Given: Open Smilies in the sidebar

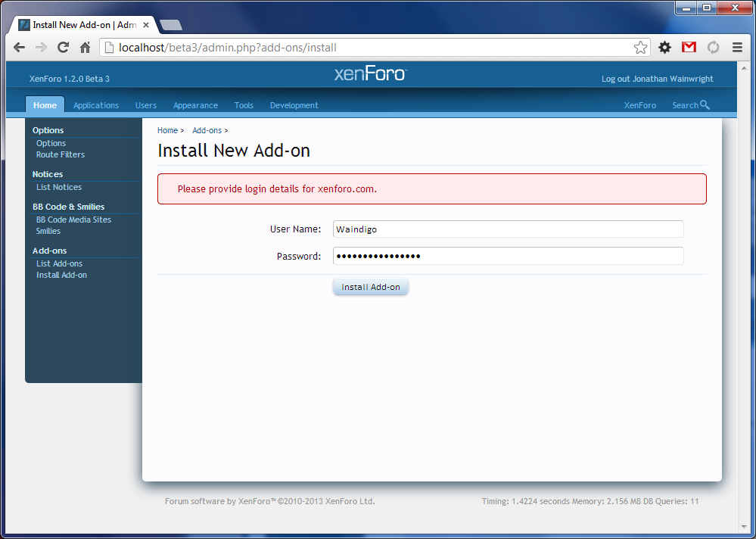Looking at the screenshot, I should pos(48,231).
